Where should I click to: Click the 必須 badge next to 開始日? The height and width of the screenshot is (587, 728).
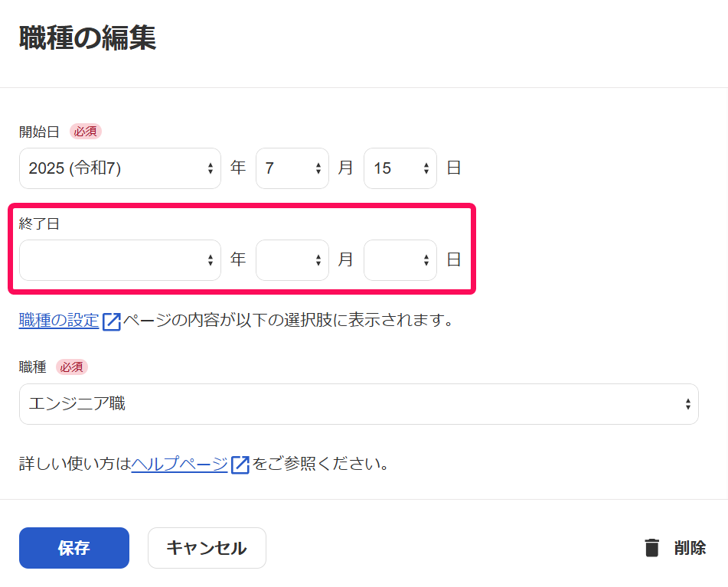[x=86, y=132]
